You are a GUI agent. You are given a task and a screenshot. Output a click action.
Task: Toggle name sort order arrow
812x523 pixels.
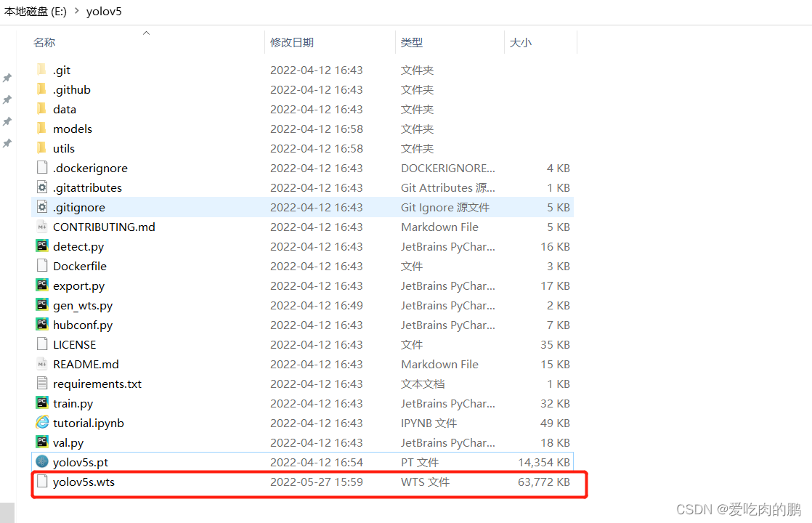146,33
